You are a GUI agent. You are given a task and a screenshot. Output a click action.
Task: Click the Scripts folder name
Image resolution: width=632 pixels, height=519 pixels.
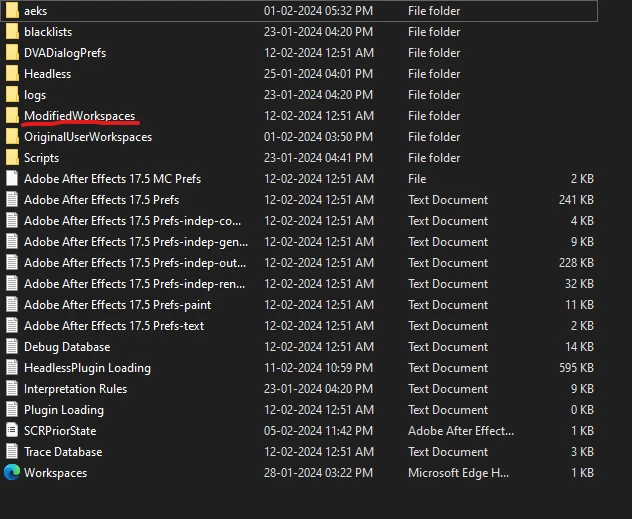click(x=42, y=158)
